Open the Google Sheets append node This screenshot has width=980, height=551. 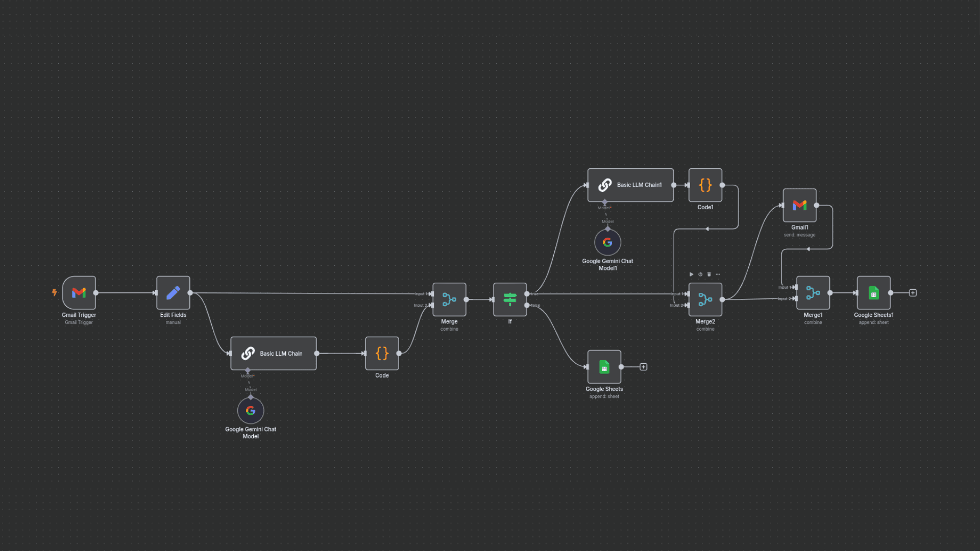point(604,367)
